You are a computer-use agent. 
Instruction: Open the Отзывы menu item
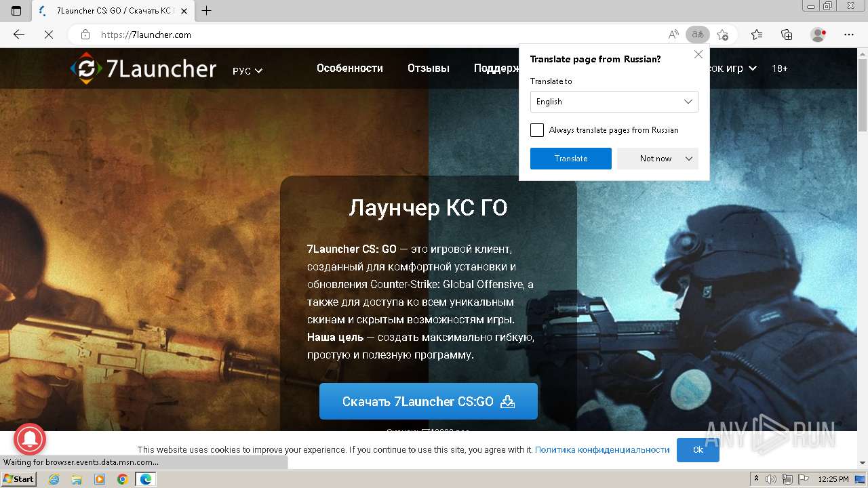429,68
